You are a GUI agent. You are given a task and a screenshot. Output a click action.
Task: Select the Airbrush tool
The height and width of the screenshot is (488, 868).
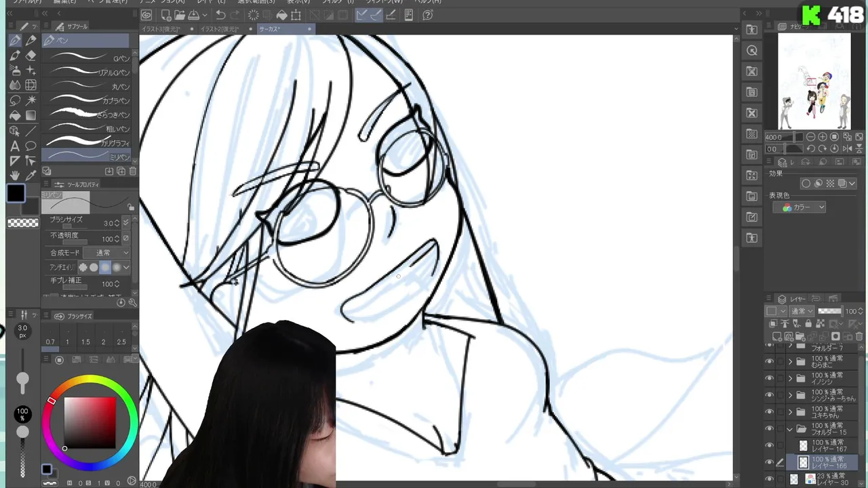click(15, 70)
